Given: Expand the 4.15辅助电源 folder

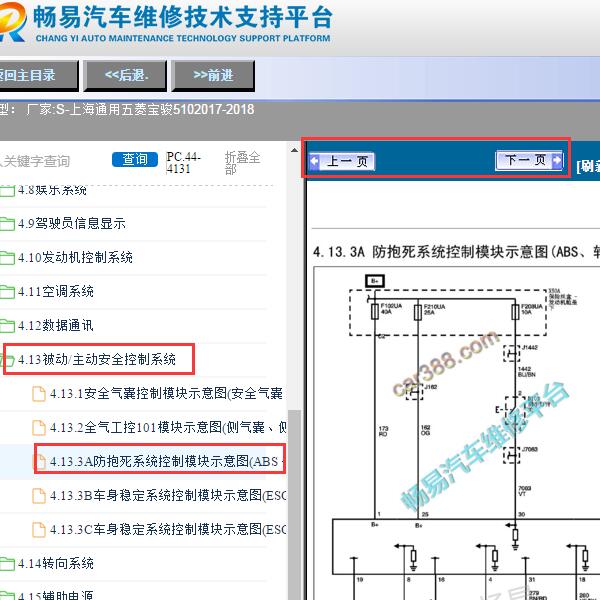Looking at the screenshot, I should pos(7,596).
